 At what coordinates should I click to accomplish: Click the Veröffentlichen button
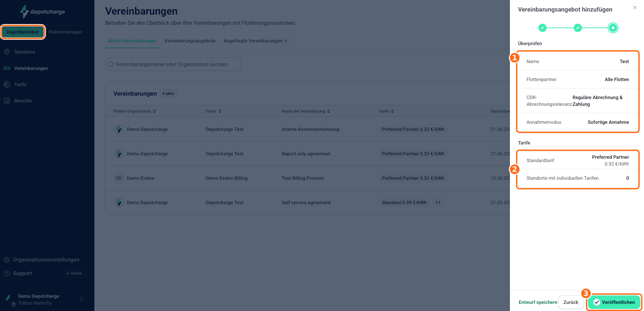click(614, 302)
